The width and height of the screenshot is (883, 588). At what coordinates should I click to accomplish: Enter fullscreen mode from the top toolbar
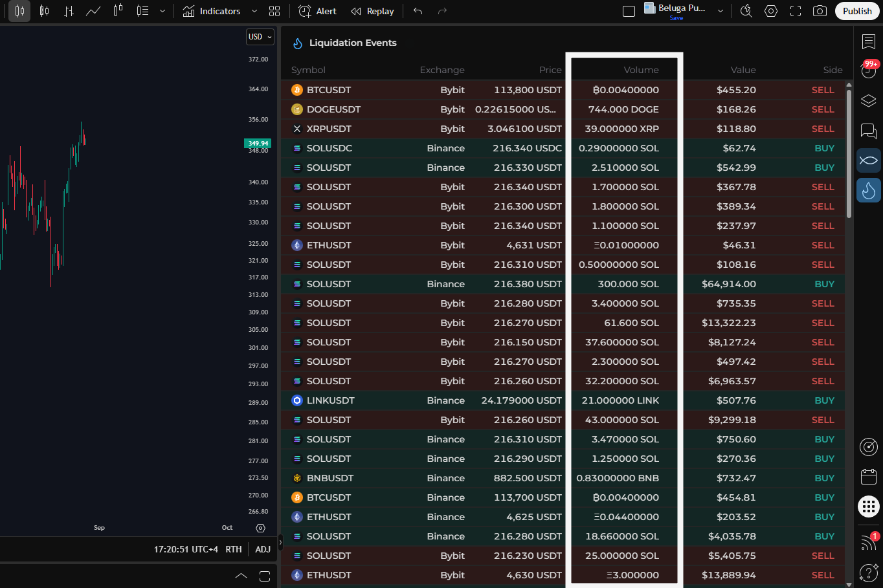[x=796, y=11]
